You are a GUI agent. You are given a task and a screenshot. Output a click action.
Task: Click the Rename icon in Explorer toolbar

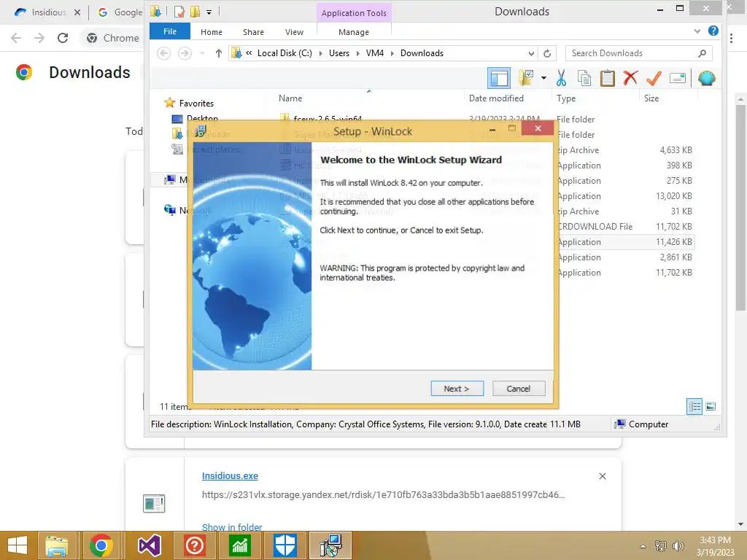point(678,78)
